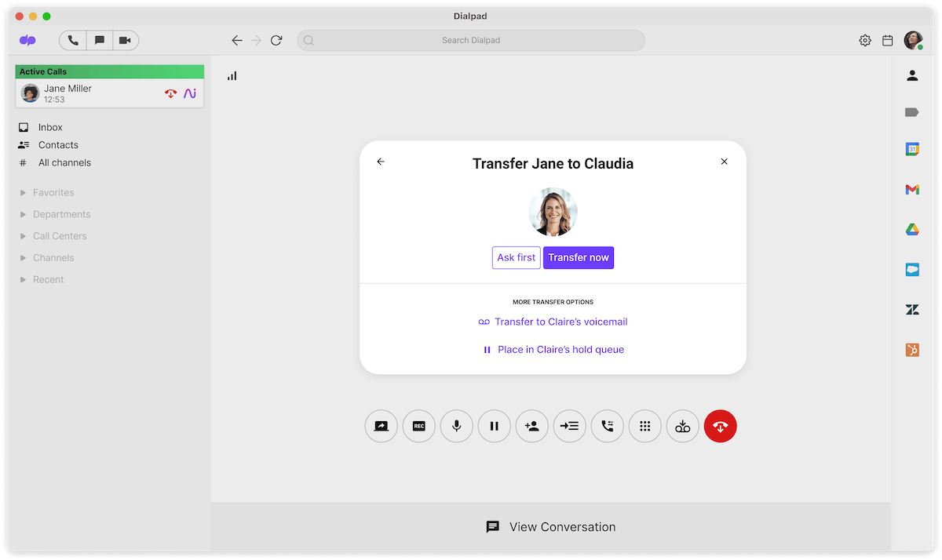This screenshot has width=942, height=560.
Task: Open the in-call dialpad keypad
Action: [644, 426]
